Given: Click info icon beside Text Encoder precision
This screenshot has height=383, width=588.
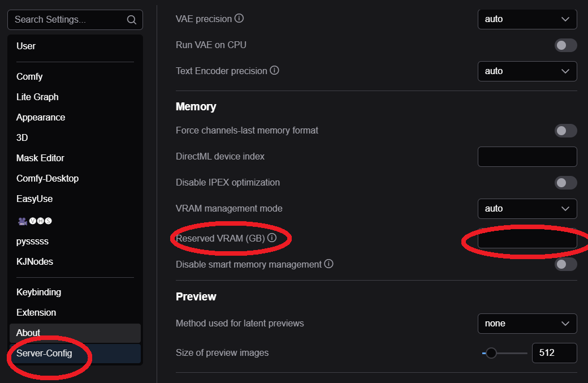Looking at the screenshot, I should tap(274, 71).
